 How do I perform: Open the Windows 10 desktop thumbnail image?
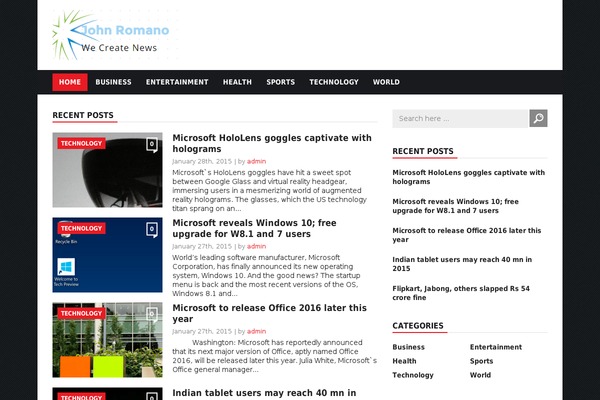click(107, 255)
